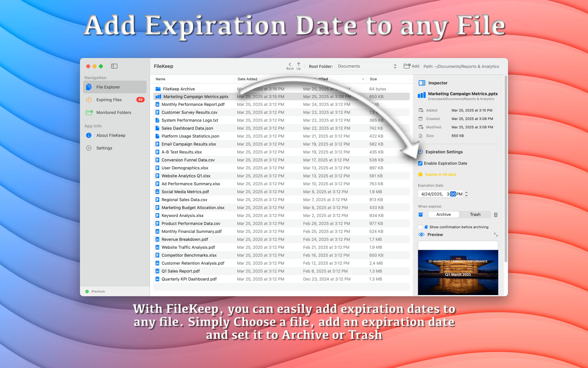Click the File Explorer document icon
Viewport: 588px width, 368px height.
pyautogui.click(x=89, y=87)
